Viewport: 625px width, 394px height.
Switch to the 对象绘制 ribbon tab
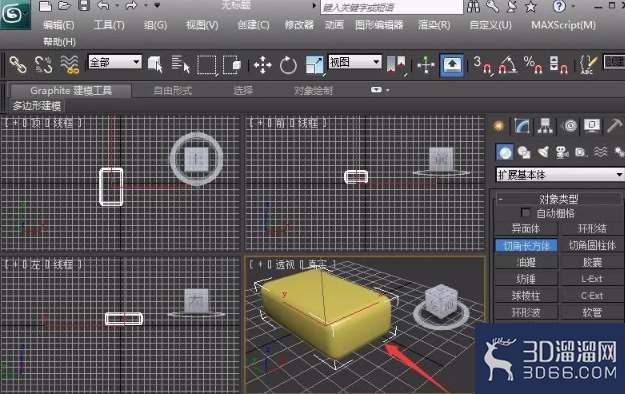(313, 91)
